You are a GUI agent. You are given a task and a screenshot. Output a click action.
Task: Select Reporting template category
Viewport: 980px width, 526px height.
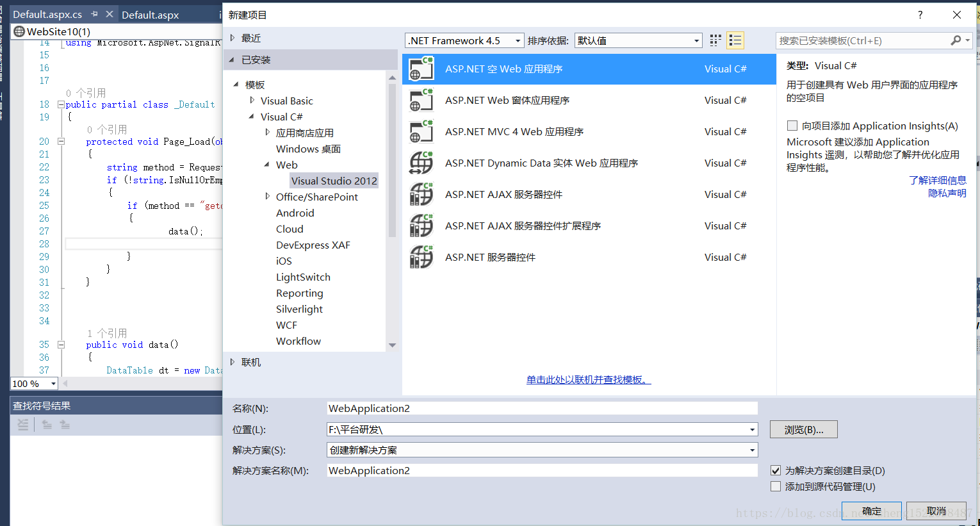pyautogui.click(x=300, y=293)
